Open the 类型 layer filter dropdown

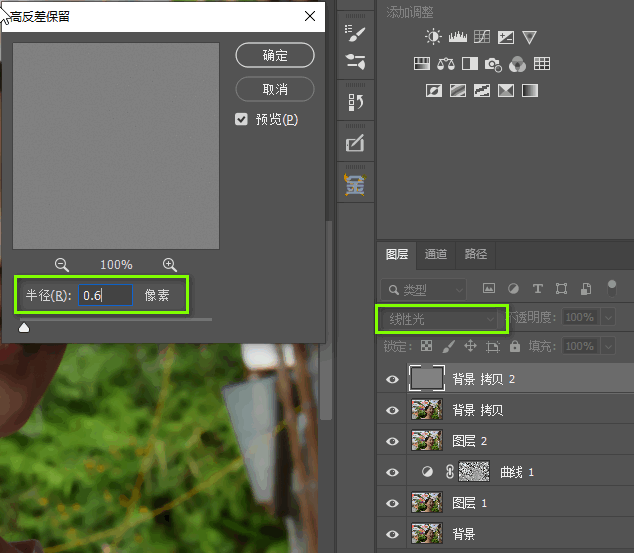pos(424,289)
